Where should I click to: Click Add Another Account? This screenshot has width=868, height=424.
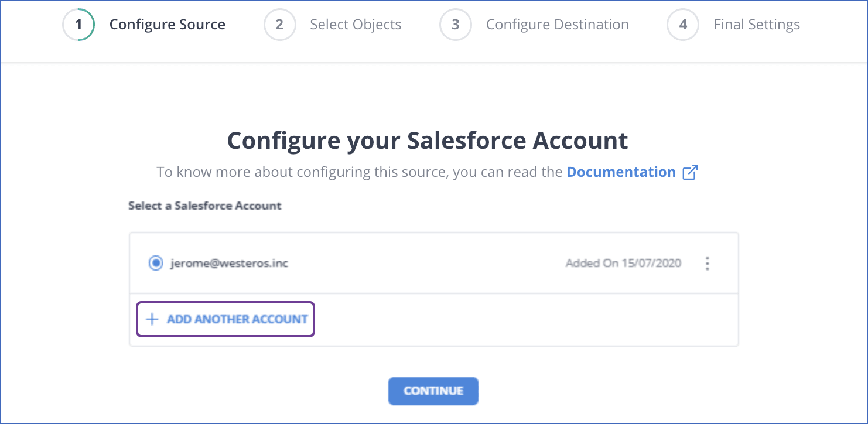pos(225,319)
